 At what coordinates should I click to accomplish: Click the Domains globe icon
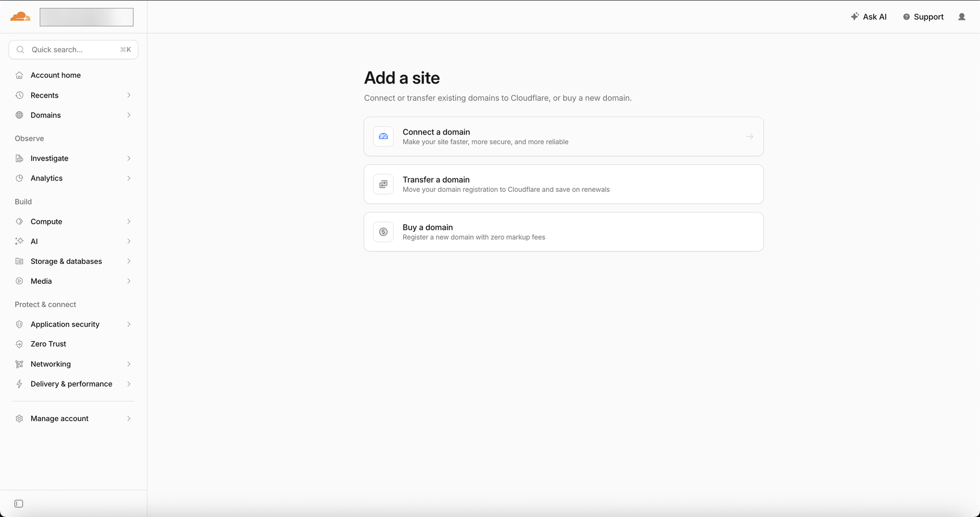click(x=19, y=115)
